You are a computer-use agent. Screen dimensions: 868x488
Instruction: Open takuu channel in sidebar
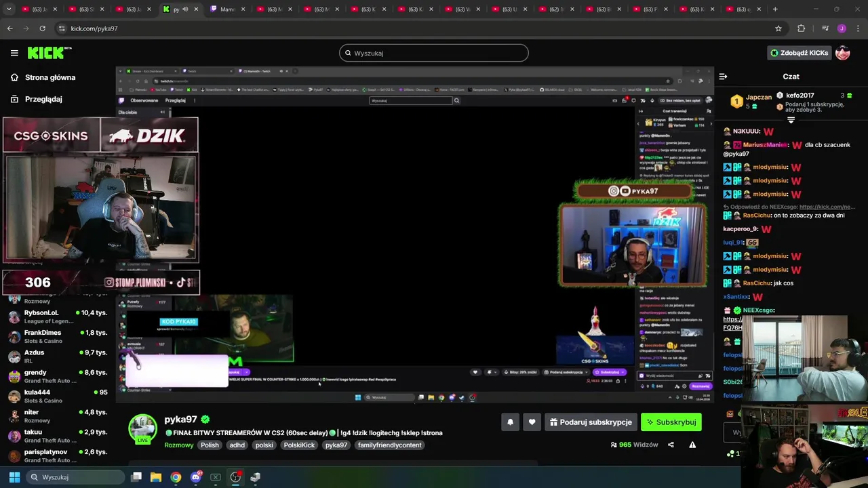pyautogui.click(x=58, y=436)
